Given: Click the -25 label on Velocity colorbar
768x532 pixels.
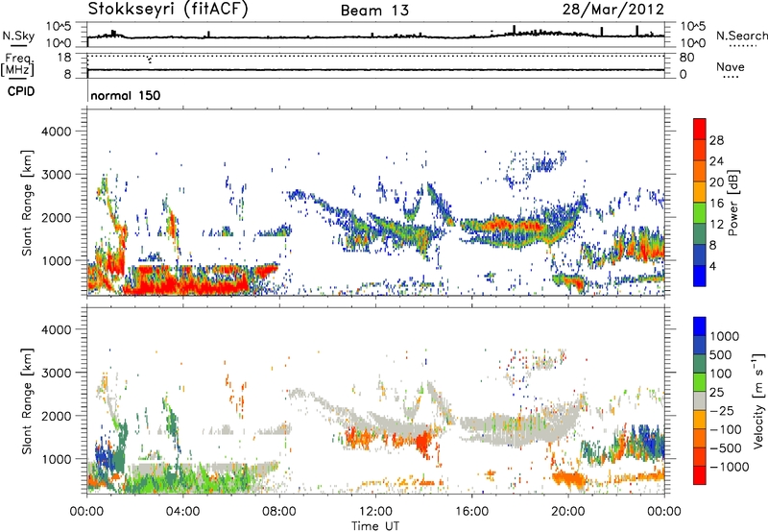Looking at the screenshot, I should pyautogui.click(x=721, y=410).
